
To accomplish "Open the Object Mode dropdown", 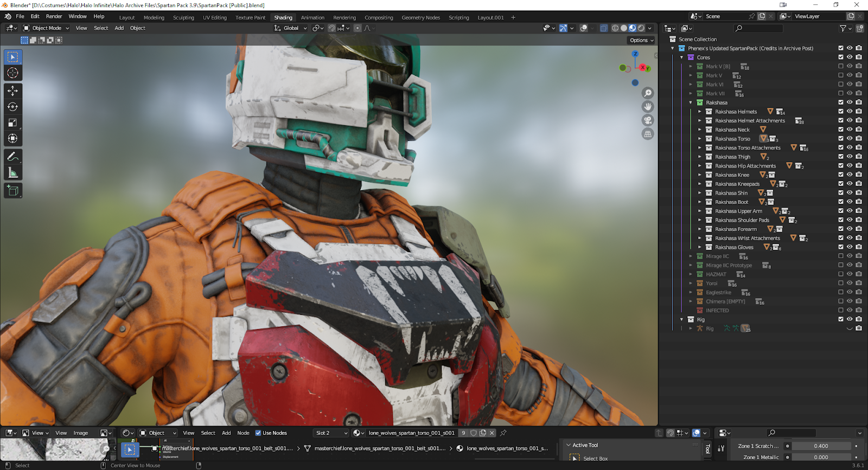I will pos(46,28).
